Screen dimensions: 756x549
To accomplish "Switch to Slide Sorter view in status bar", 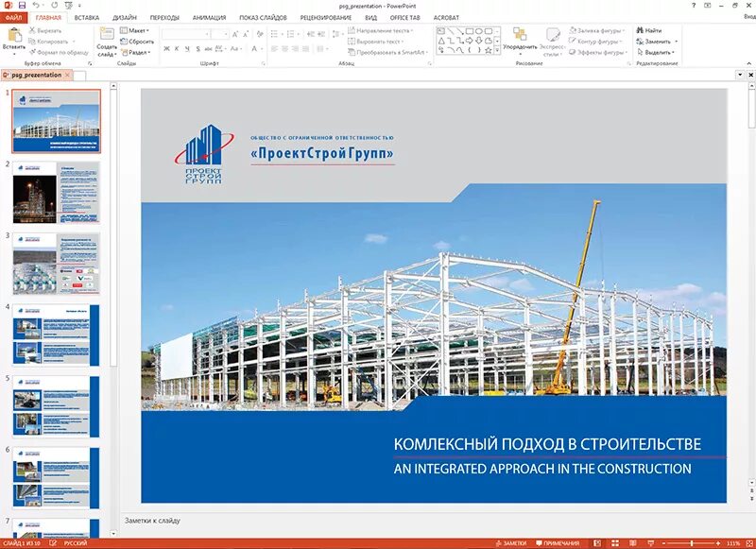I will click(x=615, y=543).
